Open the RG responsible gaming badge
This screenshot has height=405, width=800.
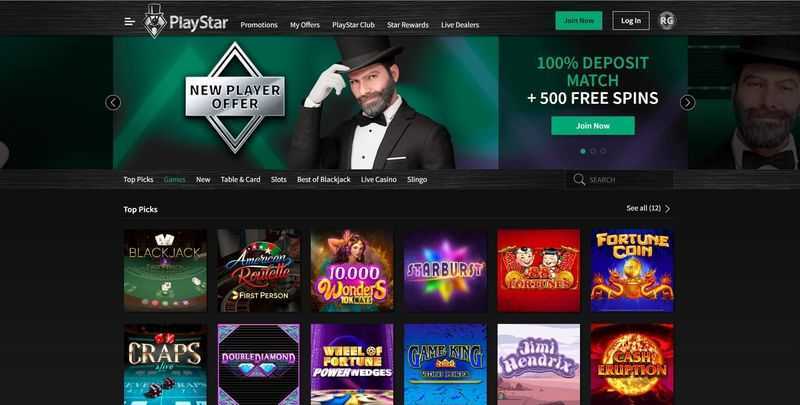point(666,20)
